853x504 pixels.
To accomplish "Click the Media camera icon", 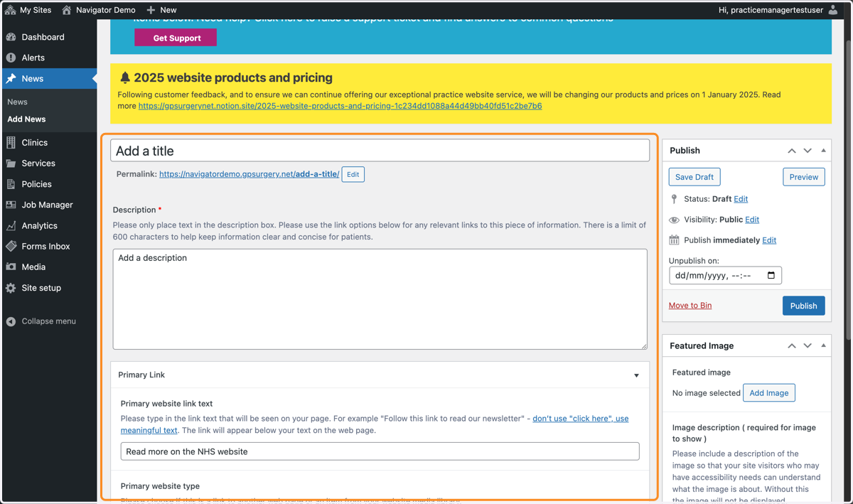I will 11,267.
